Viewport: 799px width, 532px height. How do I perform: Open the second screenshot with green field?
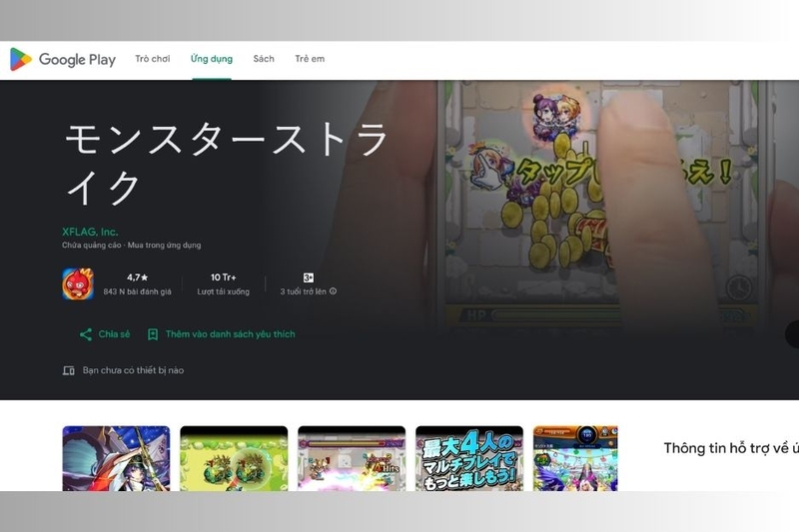pos(234,458)
